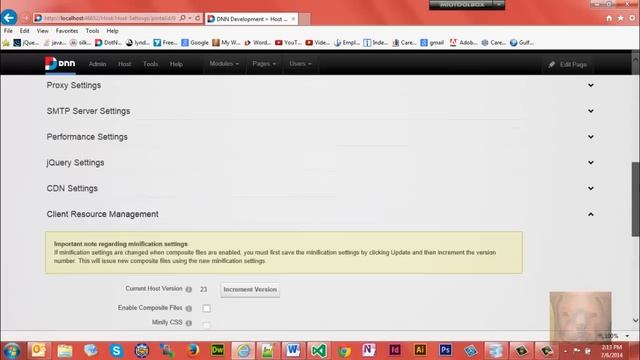Open the DNN control bar Tools menu

150,64
